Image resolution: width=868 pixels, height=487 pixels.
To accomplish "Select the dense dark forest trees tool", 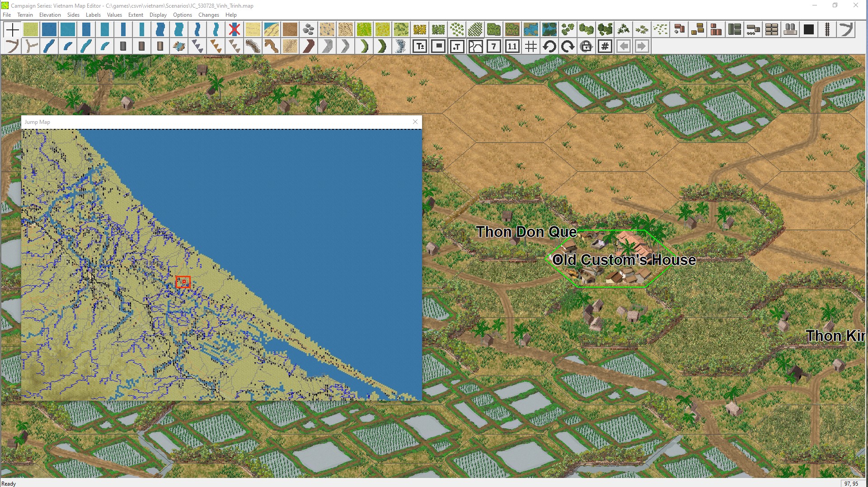I will tap(605, 29).
